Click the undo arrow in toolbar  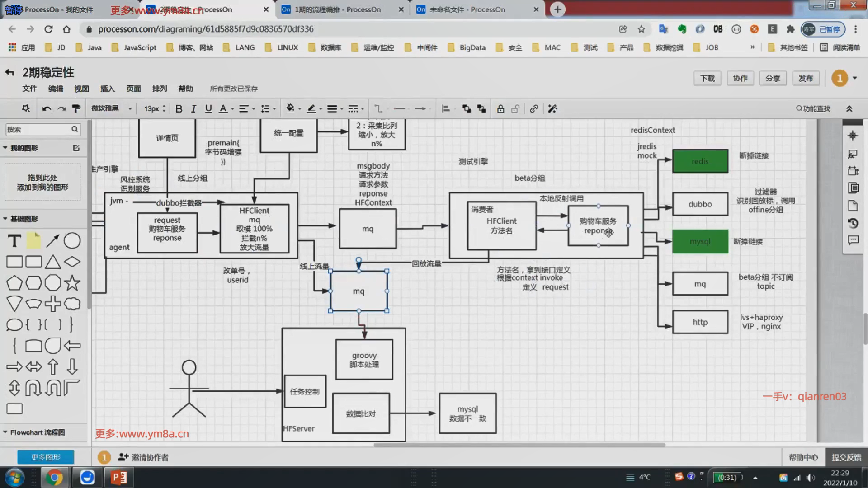pyautogui.click(x=46, y=109)
